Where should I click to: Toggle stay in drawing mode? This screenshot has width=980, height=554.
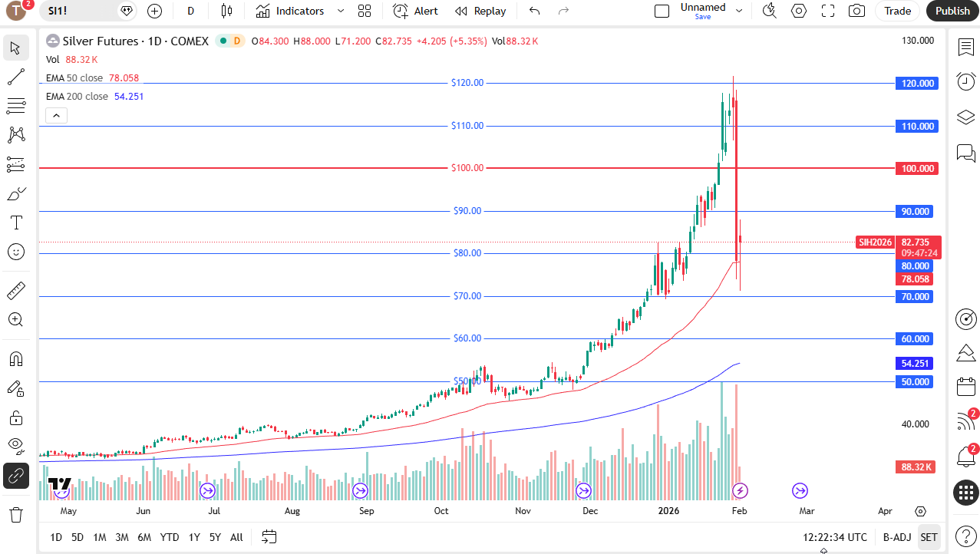pos(15,388)
